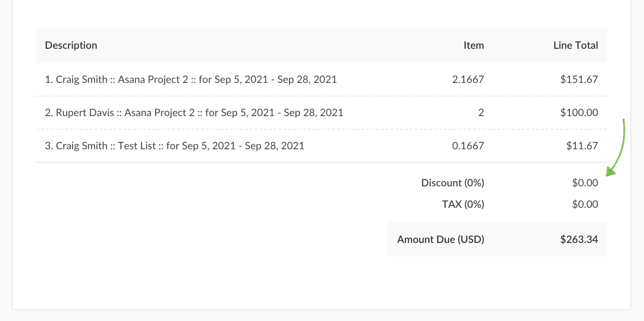Click the $0.00 discount amount

585,183
